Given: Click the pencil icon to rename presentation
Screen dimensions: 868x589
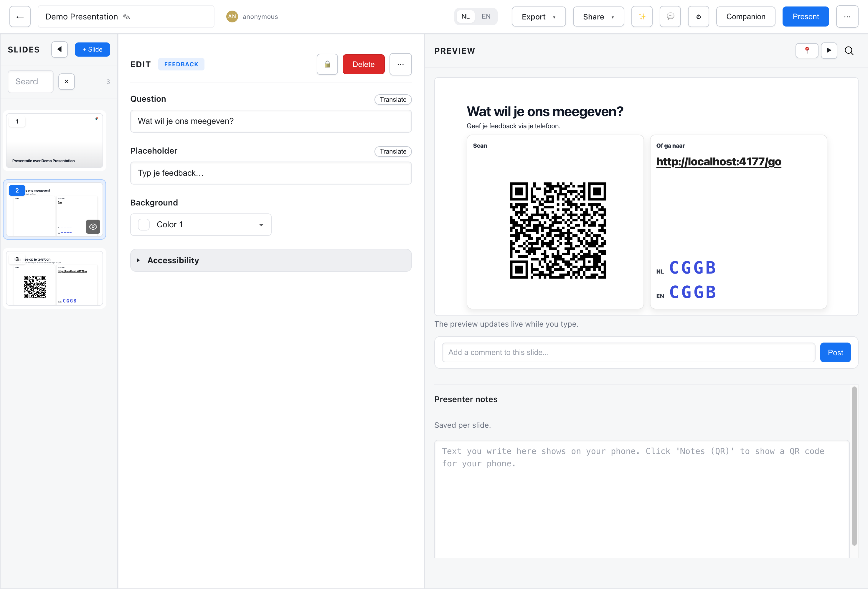Looking at the screenshot, I should 127,17.
